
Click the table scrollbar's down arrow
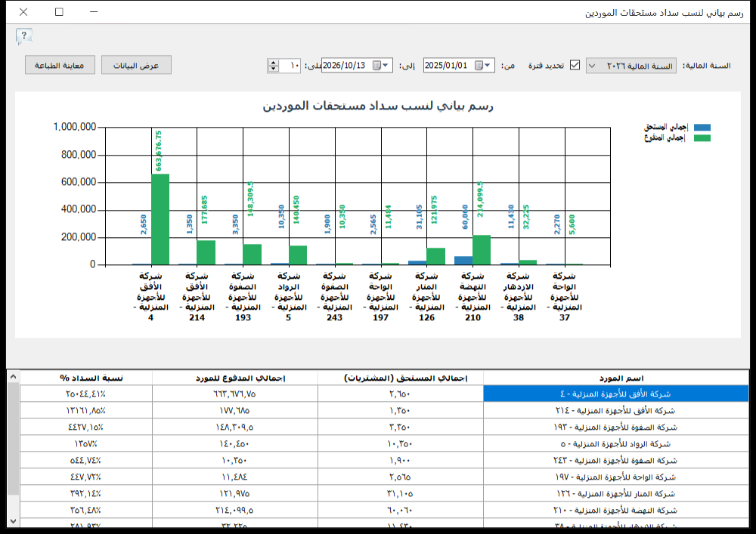point(13,521)
